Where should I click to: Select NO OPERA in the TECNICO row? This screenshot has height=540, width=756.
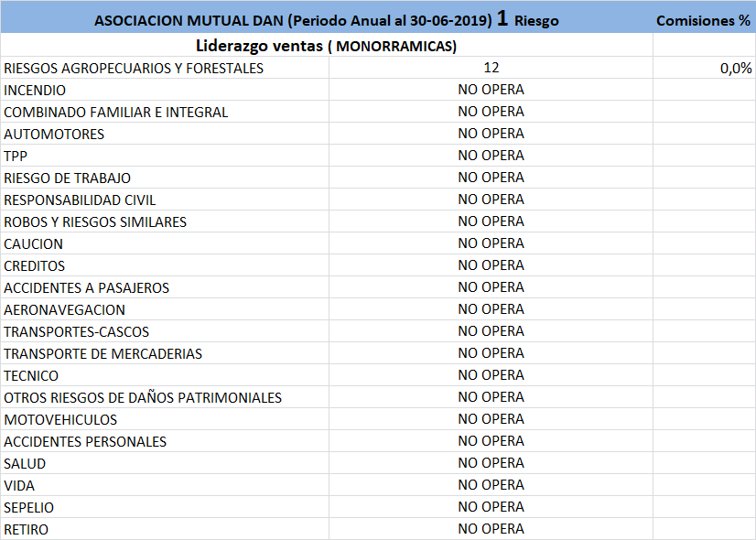coord(491,375)
